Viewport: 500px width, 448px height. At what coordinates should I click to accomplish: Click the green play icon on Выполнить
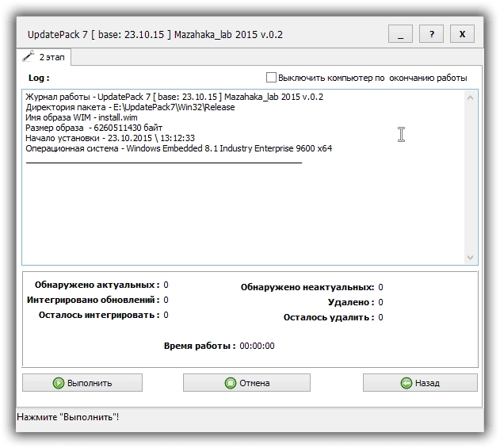pyautogui.click(x=59, y=383)
